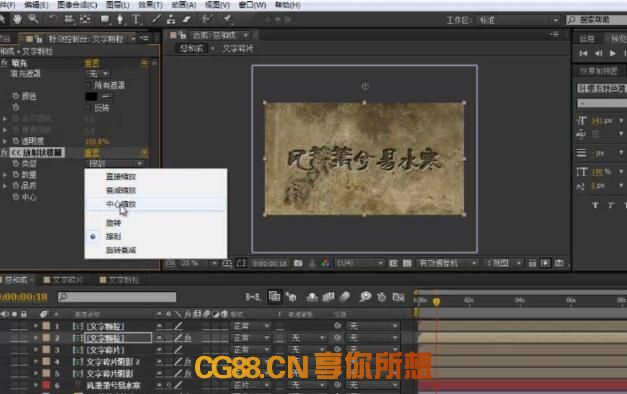Image resolution: width=627 pixels, height=394 pixels.
Task: Select the Rotation tool in toolbar
Action: point(53,19)
